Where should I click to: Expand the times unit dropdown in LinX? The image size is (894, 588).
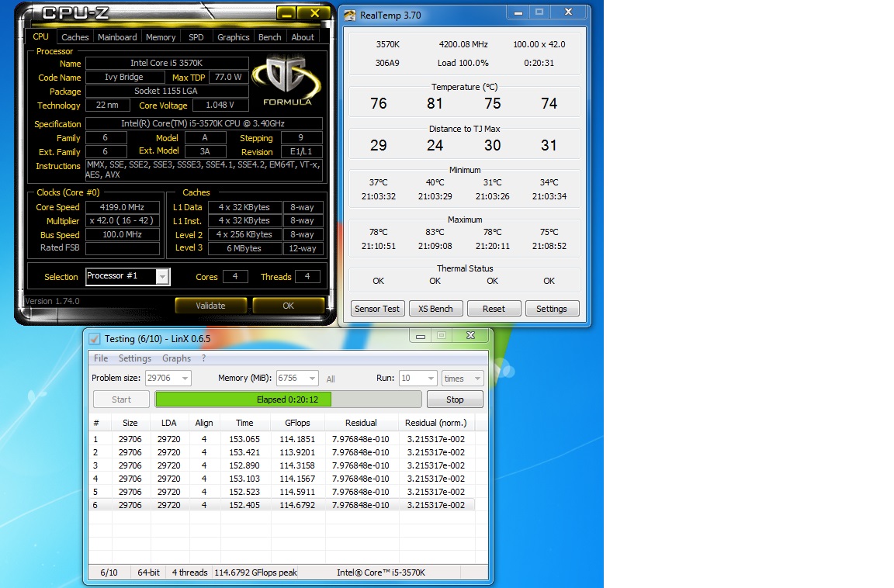(x=477, y=379)
